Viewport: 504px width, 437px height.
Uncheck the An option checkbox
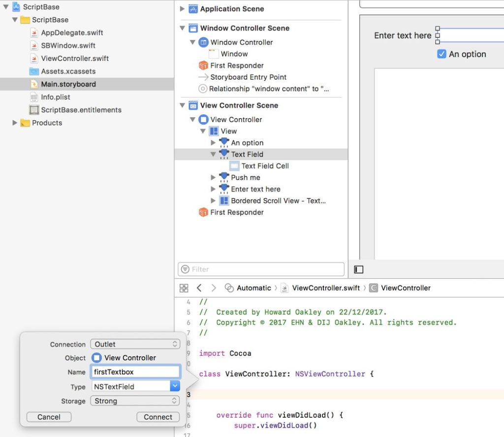441,54
